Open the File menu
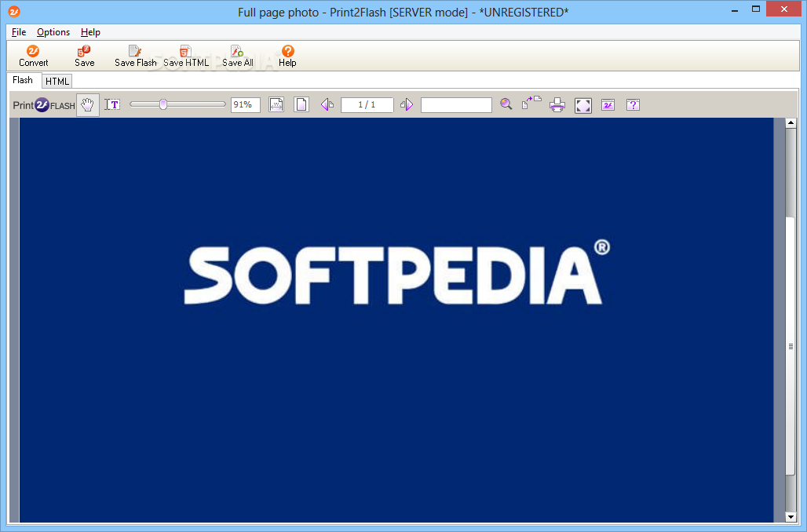 (x=19, y=32)
